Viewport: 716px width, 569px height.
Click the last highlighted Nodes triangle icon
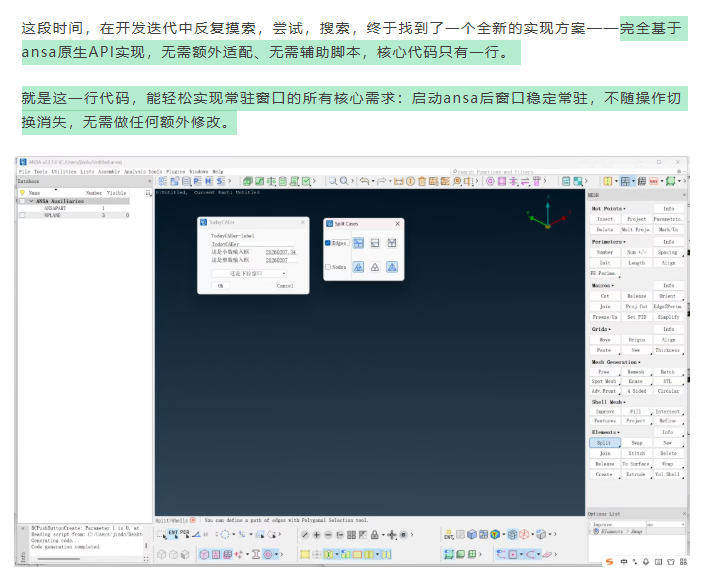tap(392, 267)
